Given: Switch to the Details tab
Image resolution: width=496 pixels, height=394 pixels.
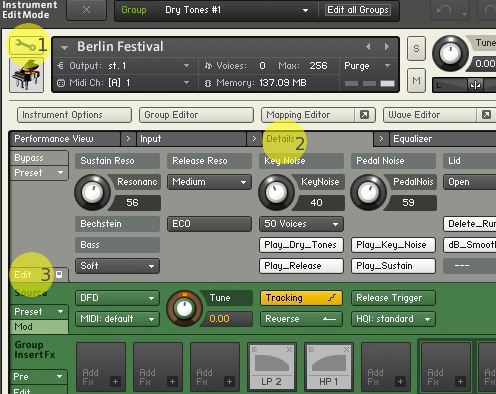Looking at the screenshot, I should click(317, 139).
